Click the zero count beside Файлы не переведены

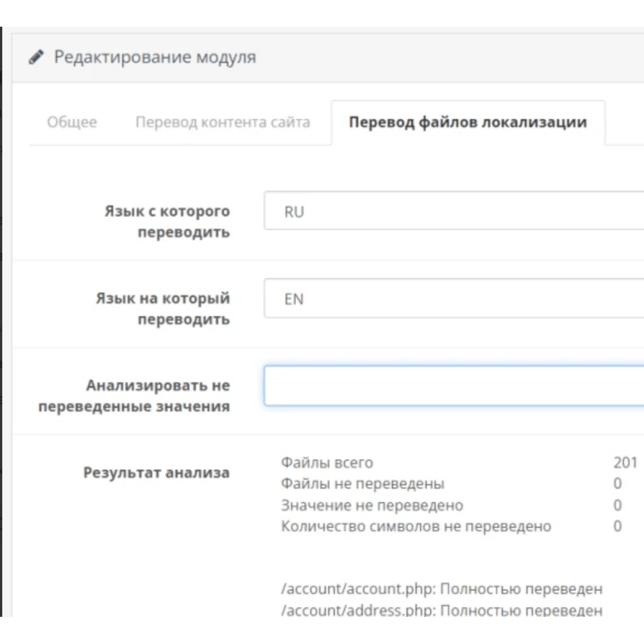click(x=617, y=483)
